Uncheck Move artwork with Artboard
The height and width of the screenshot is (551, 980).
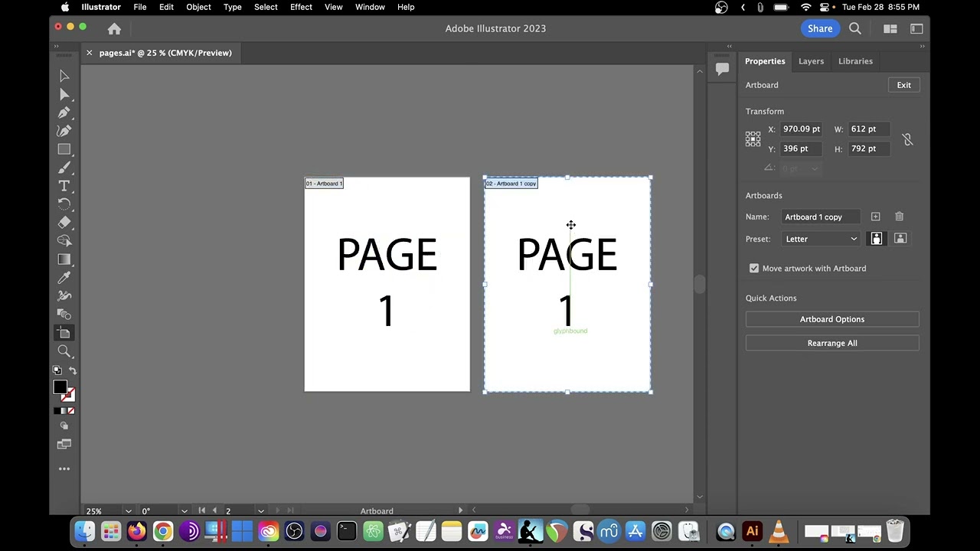click(x=754, y=269)
